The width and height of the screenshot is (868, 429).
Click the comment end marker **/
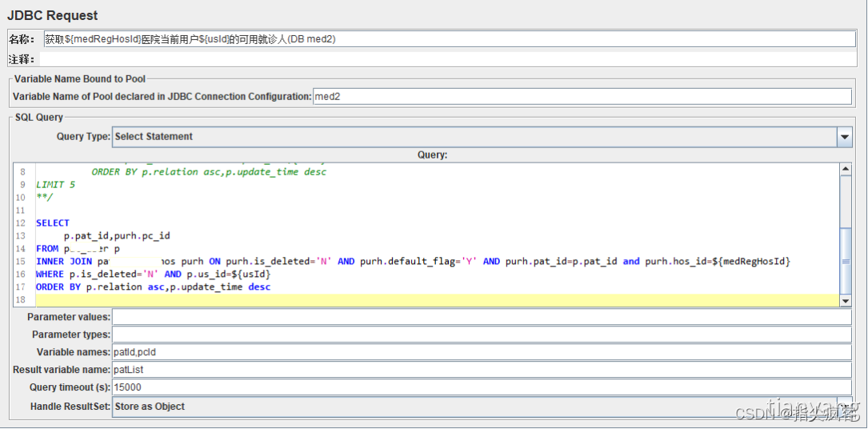tap(46, 198)
